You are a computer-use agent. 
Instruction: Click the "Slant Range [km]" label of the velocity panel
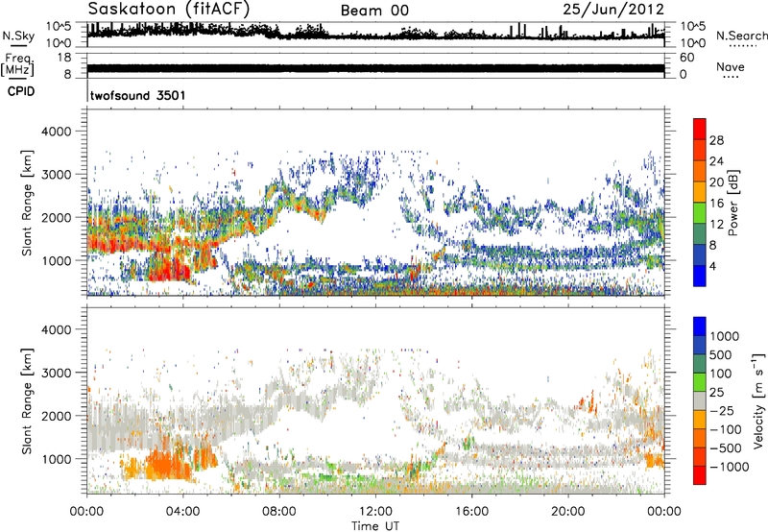click(x=27, y=400)
